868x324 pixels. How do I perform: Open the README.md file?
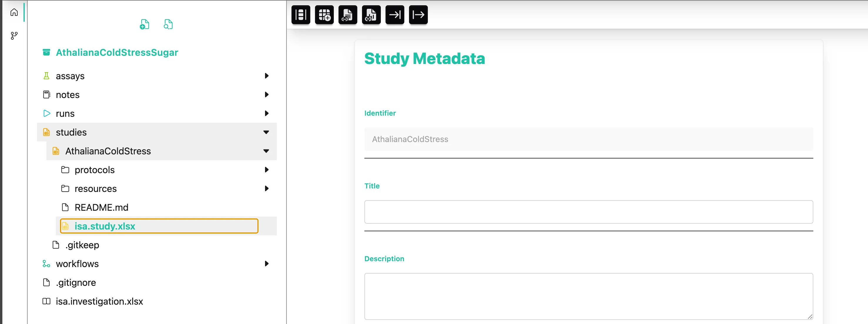pyautogui.click(x=101, y=207)
